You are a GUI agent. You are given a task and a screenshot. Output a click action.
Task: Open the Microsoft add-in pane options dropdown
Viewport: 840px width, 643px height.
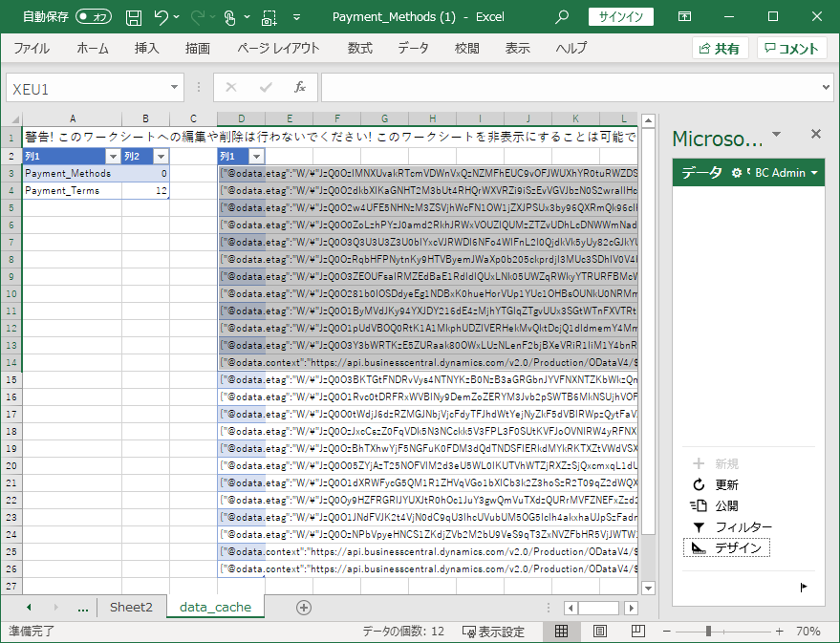(x=777, y=135)
